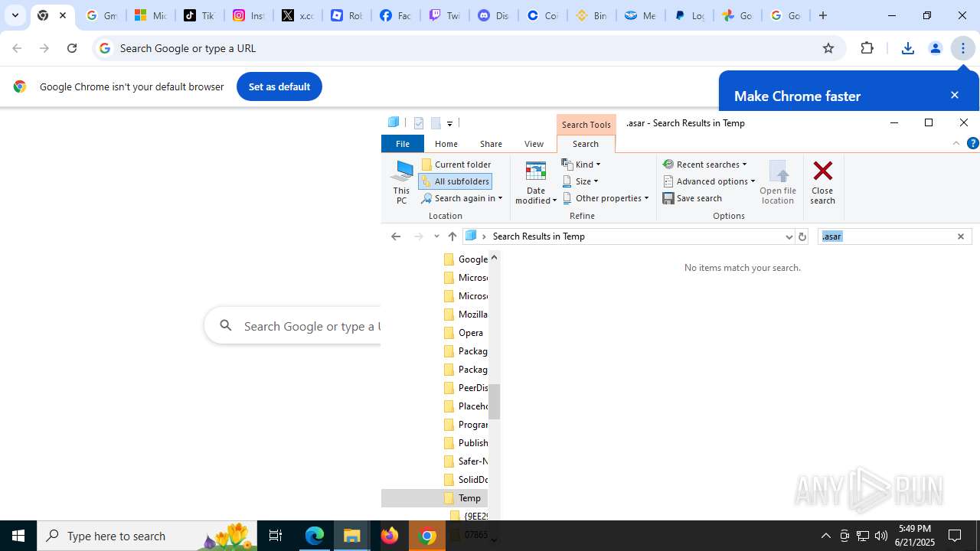Reload the Chrome page
This screenshot has width=980, height=551.
coord(72,48)
